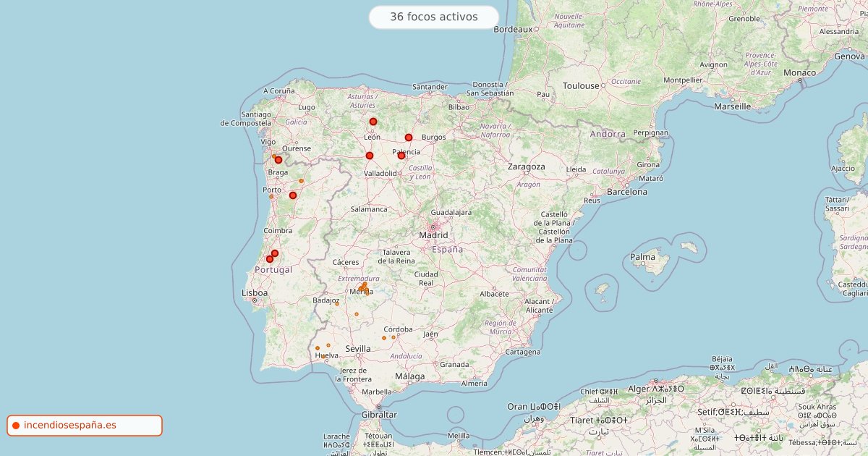Click the Almería label

pyautogui.click(x=475, y=384)
